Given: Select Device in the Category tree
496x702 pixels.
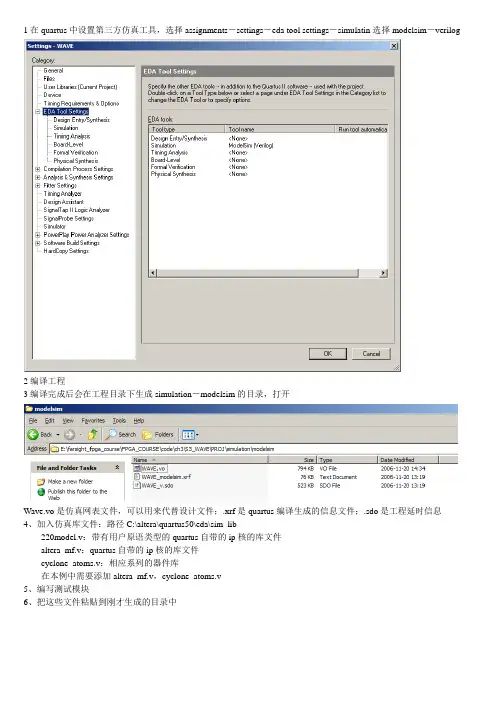Looking at the screenshot, I should tap(52, 95).
